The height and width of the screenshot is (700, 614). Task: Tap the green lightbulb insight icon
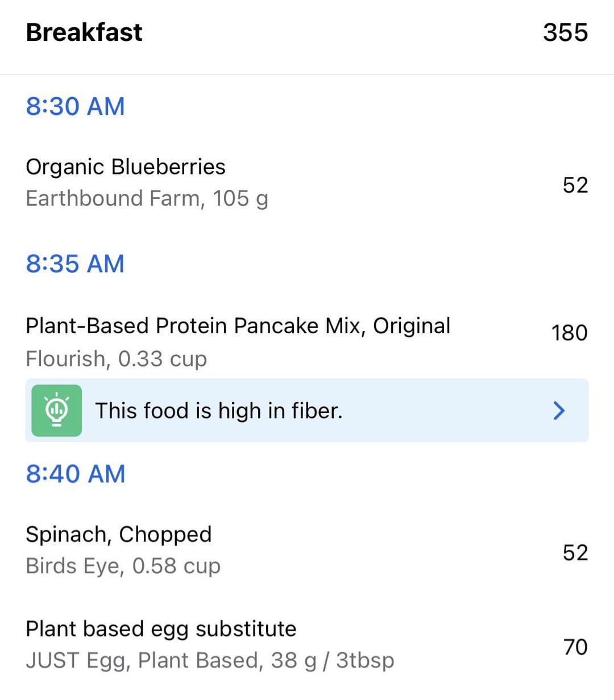pos(56,411)
